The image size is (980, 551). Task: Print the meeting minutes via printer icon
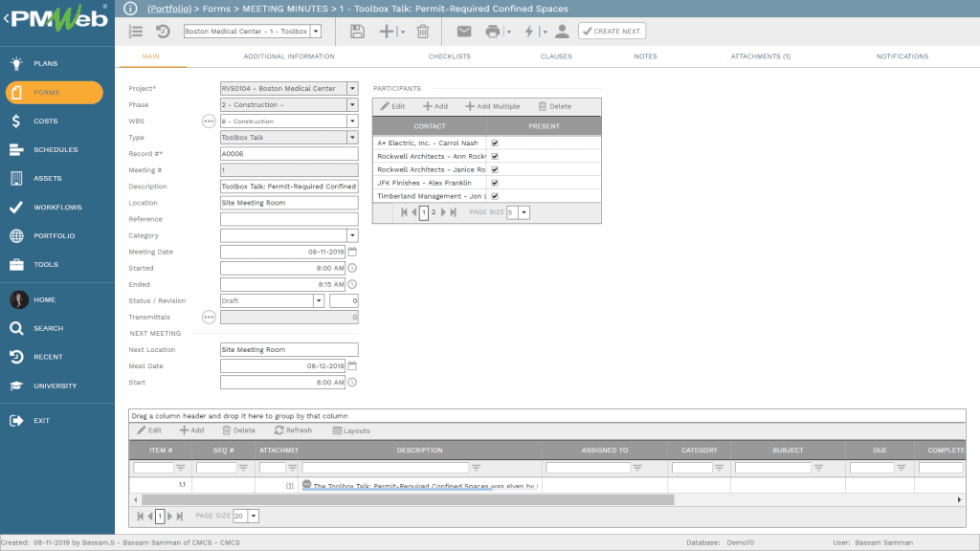(x=493, y=32)
